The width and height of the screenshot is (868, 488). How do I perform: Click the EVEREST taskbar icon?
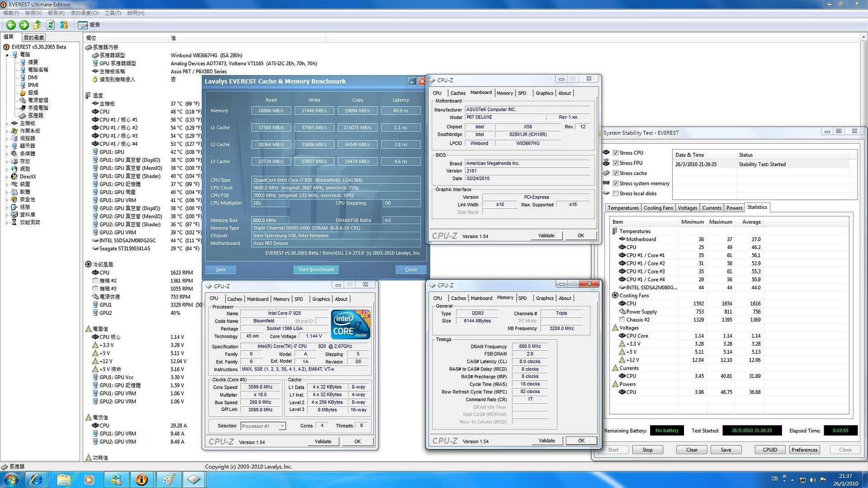[x=142, y=480]
